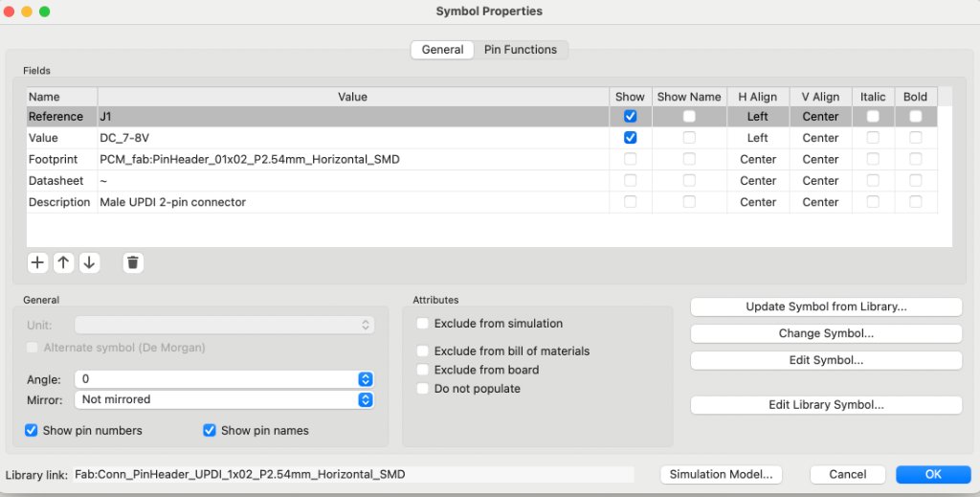Open V Align cell of the Datasheet row

coord(820,180)
